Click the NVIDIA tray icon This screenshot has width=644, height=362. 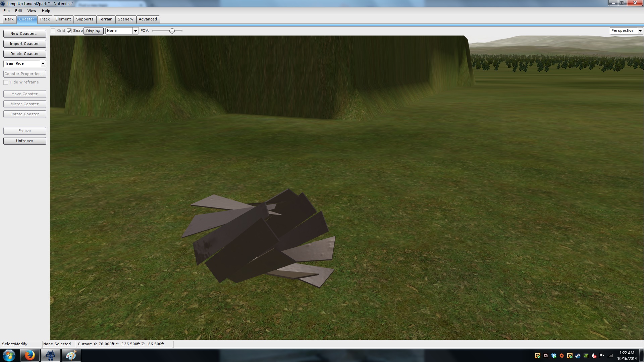click(x=586, y=356)
